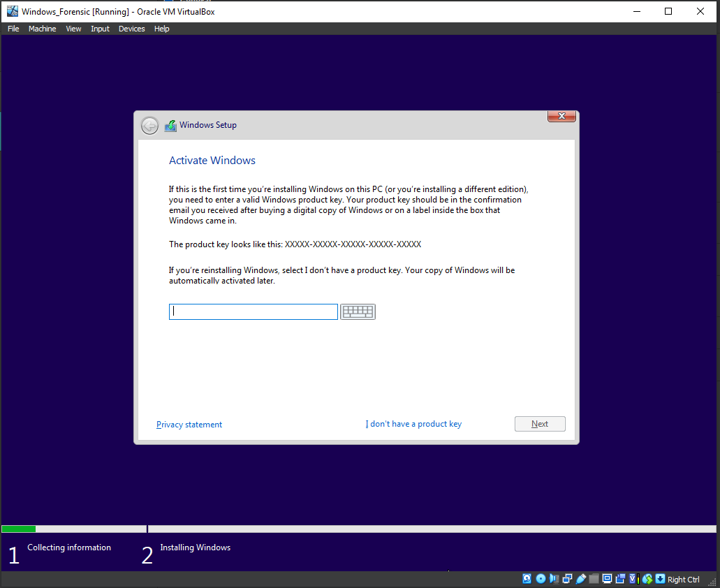Click the optical disc status icon
The height and width of the screenshot is (588, 720).
[x=541, y=579]
